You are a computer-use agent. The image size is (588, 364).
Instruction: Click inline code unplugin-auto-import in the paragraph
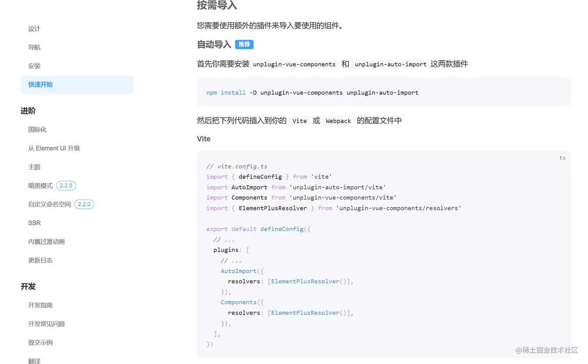[390, 64]
